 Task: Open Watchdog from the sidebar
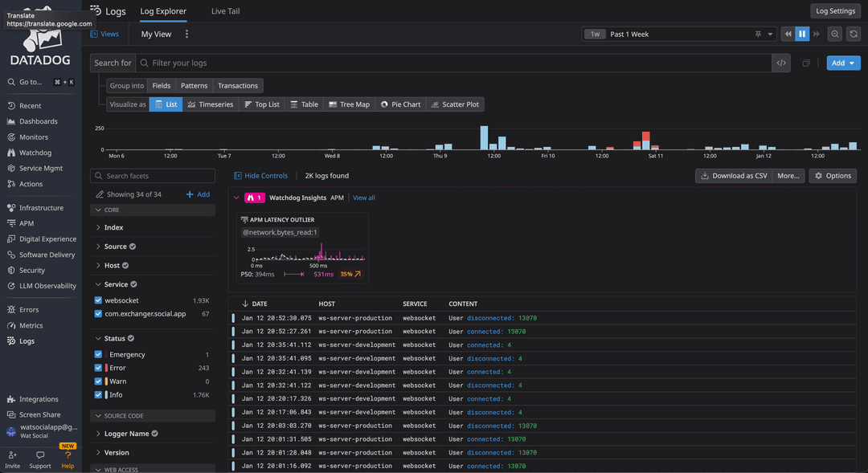(x=30, y=153)
